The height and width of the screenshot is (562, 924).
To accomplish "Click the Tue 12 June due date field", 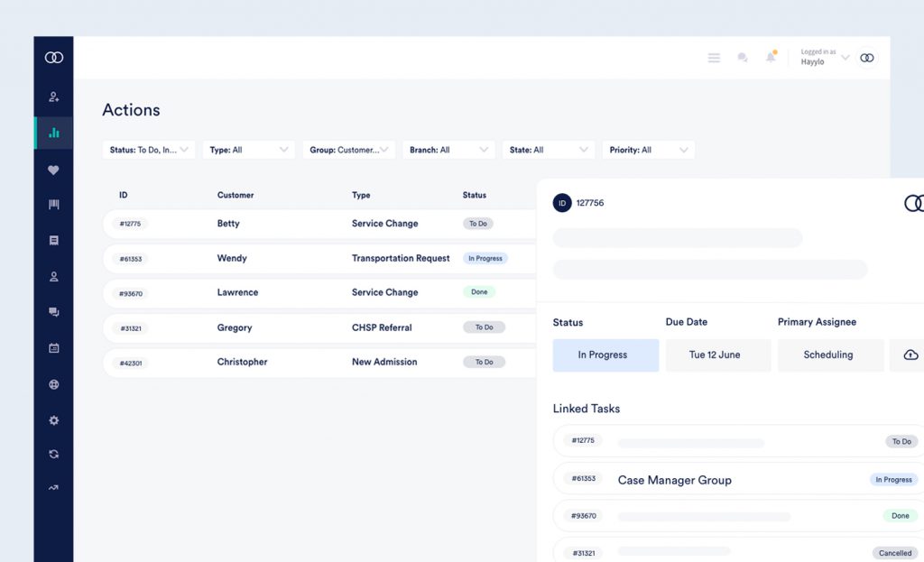I will coord(717,355).
